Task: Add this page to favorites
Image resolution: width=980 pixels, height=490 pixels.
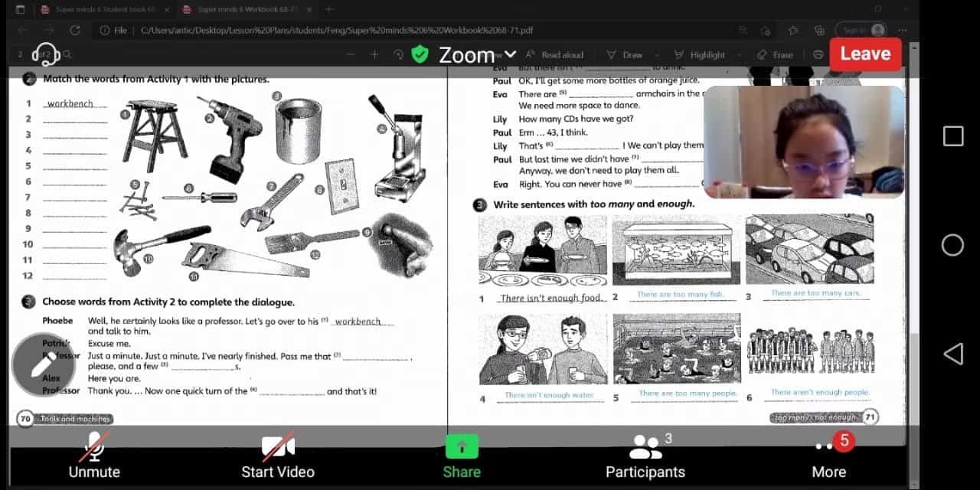Action: (766, 30)
